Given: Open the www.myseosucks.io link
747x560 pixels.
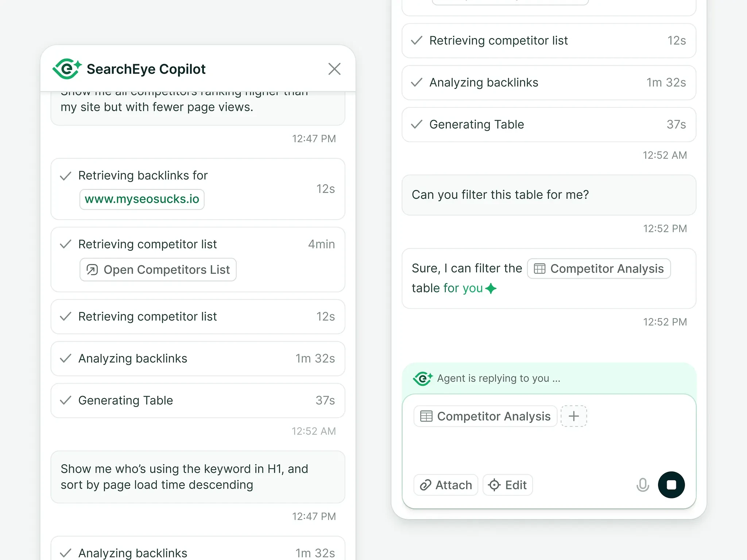Looking at the screenshot, I should pos(142,199).
